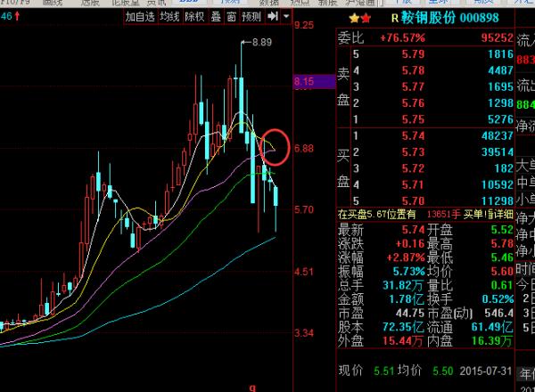Image resolution: width=535 pixels, height=392 pixels.
Task: Select sell level 3 price 5.77
Action: (413, 87)
